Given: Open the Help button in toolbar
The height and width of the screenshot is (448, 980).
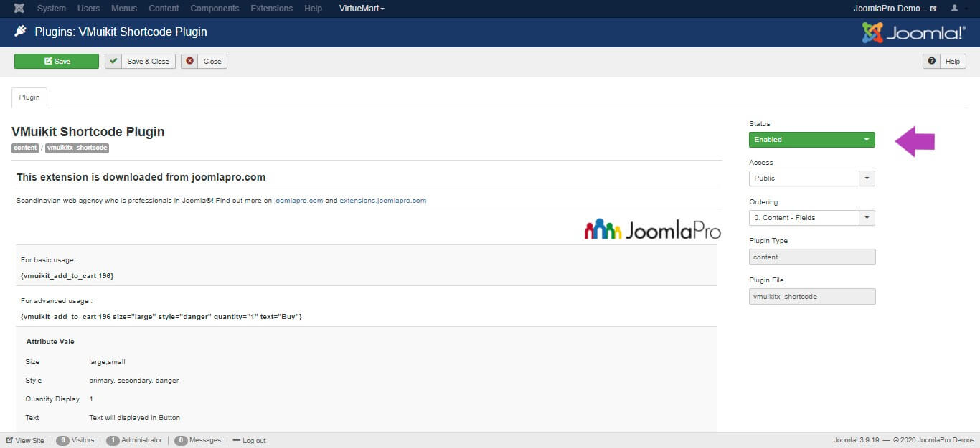Looking at the screenshot, I should [944, 62].
